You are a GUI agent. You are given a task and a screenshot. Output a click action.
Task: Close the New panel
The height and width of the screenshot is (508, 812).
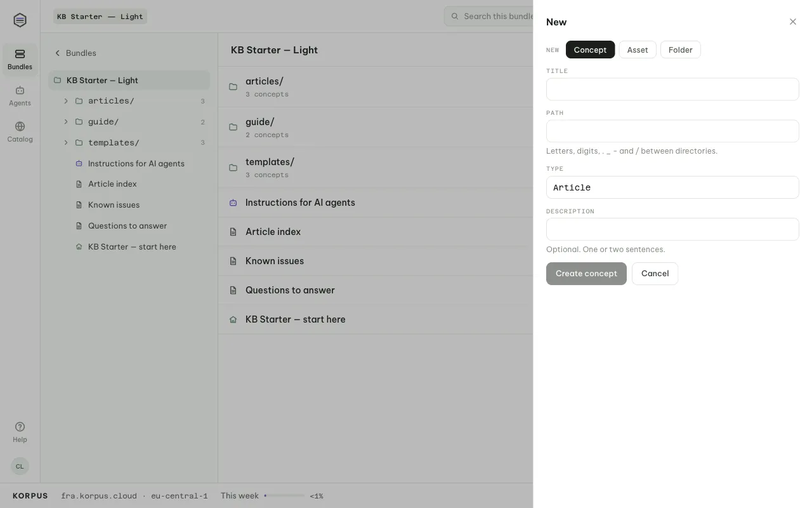click(793, 22)
